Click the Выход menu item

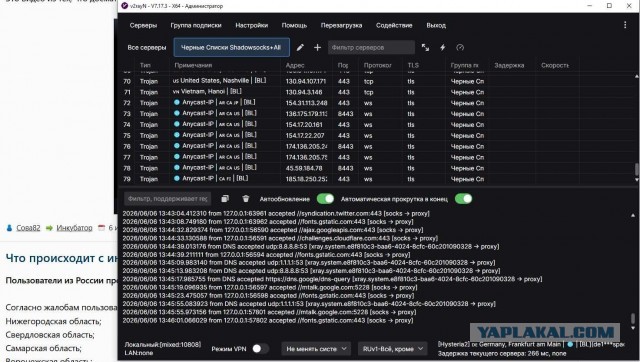[436, 25]
